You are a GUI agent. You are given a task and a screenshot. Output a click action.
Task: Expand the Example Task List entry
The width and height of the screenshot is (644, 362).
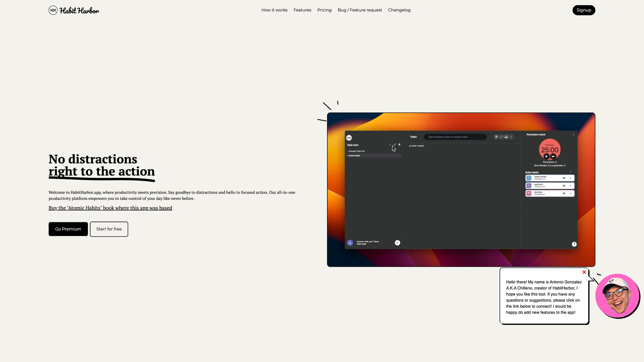point(357,151)
